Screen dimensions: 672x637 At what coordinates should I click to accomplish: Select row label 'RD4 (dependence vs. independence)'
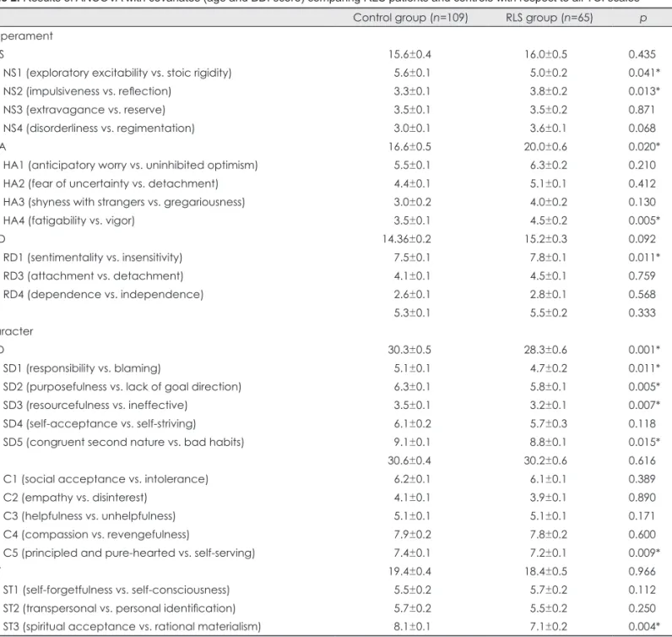point(103,294)
